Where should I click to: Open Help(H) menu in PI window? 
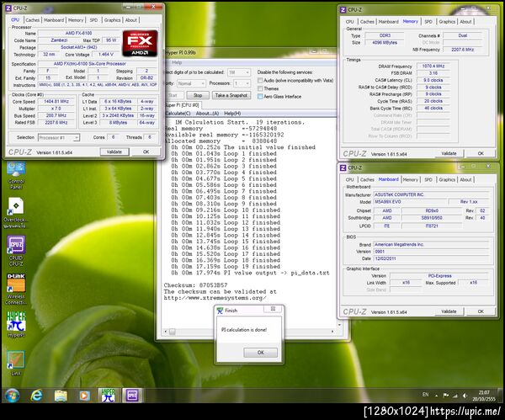click(x=232, y=114)
